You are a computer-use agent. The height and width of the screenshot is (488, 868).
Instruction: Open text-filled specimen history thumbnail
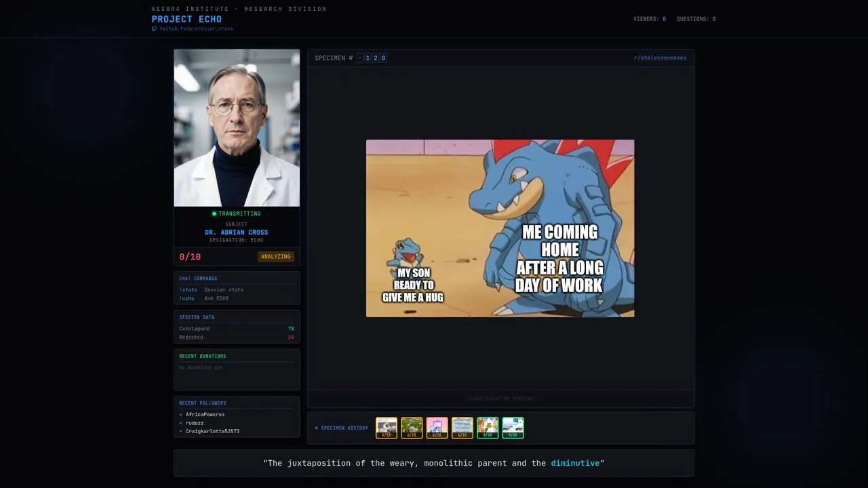tap(462, 428)
